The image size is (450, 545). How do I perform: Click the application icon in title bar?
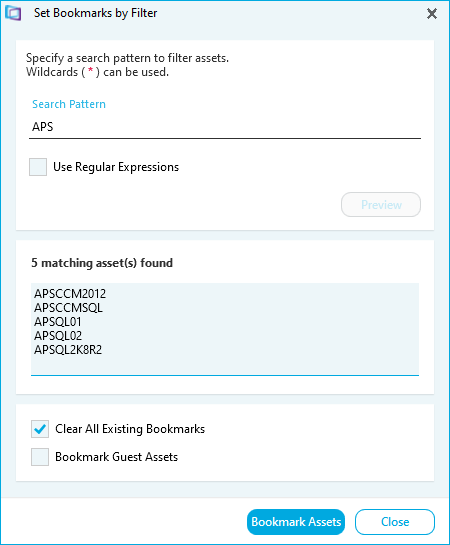click(13, 13)
